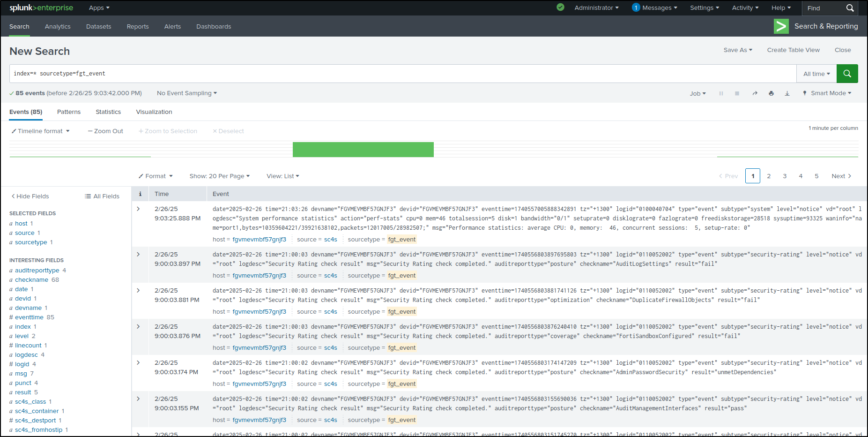868x437 pixels.
Task: Click Create Table View
Action: pyautogui.click(x=793, y=50)
